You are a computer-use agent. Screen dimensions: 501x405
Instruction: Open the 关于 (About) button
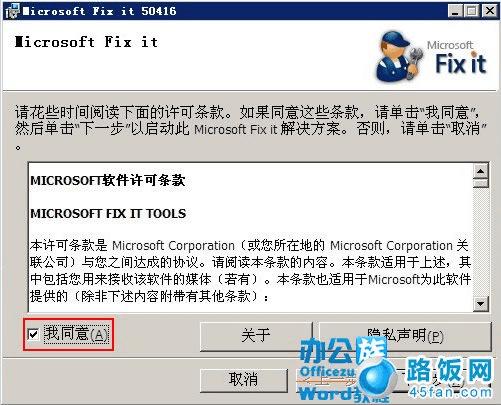pyautogui.click(x=256, y=336)
